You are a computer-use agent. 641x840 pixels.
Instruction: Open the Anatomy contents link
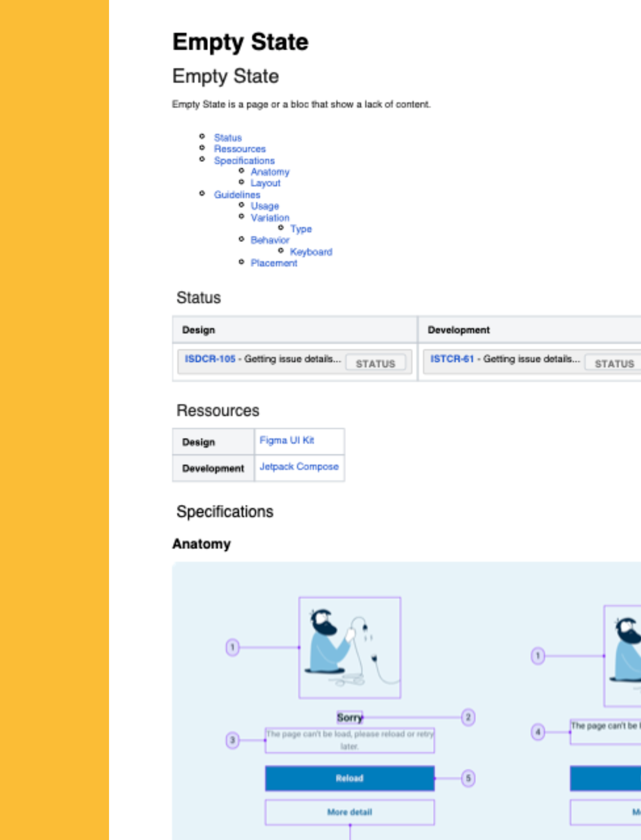point(270,172)
